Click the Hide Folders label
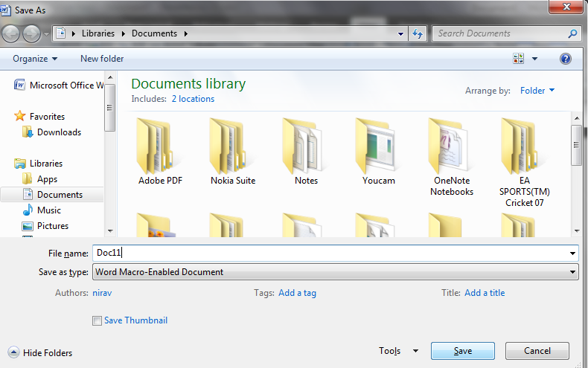Viewport: 588px width, 368px height. click(x=48, y=353)
